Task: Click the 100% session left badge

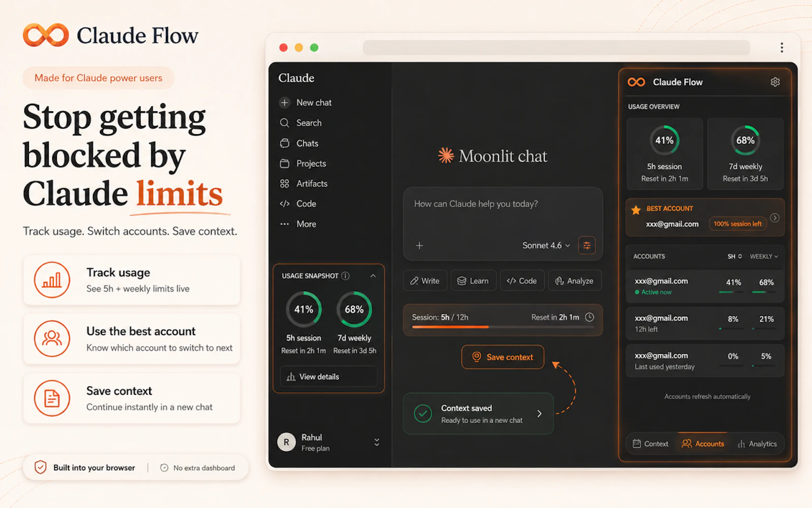Action: pyautogui.click(x=737, y=224)
